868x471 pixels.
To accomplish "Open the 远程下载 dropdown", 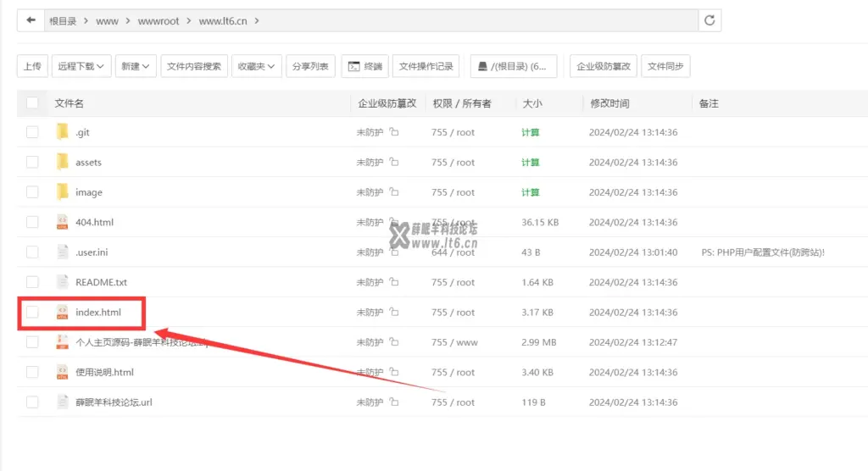I will pos(81,66).
